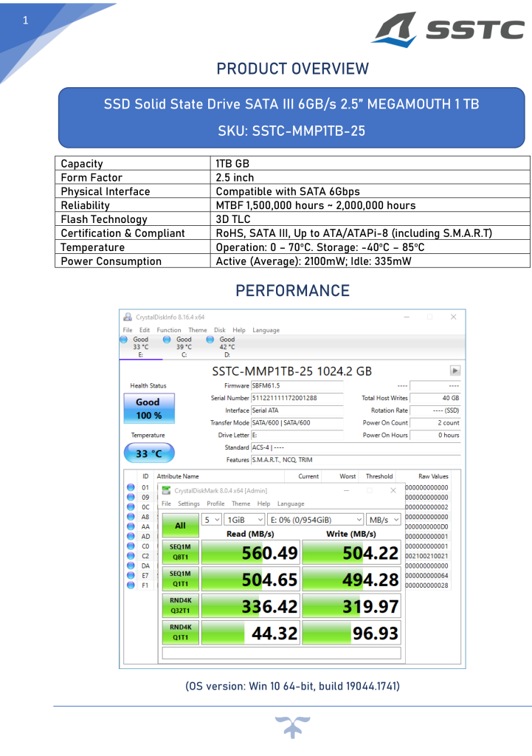Open the Help menu in CrystalDiskMark
The height and width of the screenshot is (756, 532).
(x=263, y=504)
